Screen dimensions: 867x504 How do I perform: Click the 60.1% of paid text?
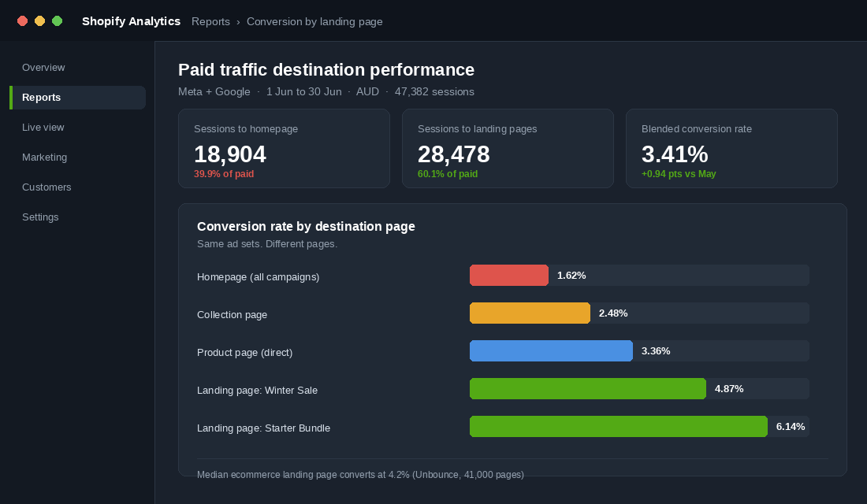[448, 173]
